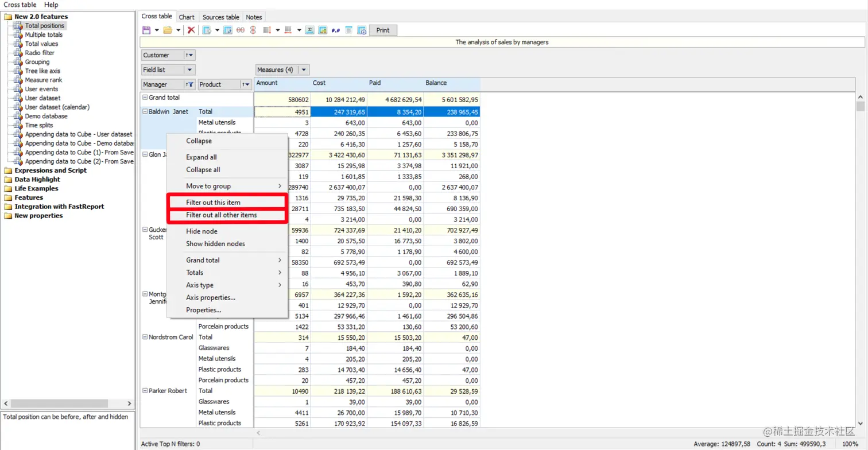
Task: Collapse the Grand total row
Action: 145,98
